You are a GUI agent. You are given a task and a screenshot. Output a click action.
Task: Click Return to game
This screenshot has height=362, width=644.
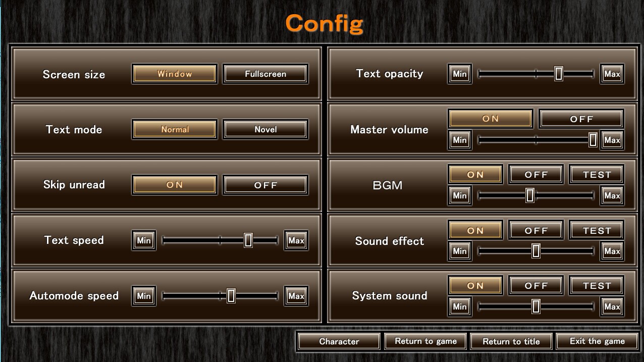pyautogui.click(x=425, y=341)
